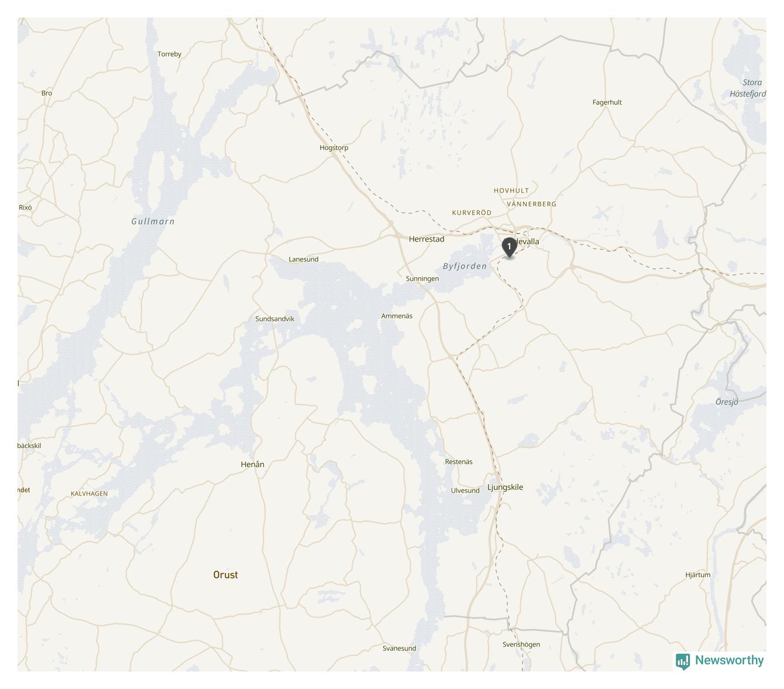Click the Svanesund place label

coord(400,648)
